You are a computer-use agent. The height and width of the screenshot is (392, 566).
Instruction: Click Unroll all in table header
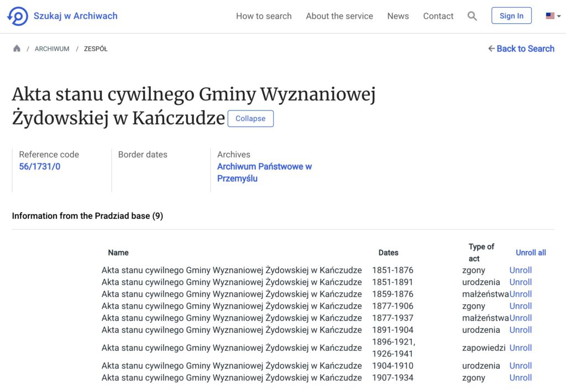[531, 252]
